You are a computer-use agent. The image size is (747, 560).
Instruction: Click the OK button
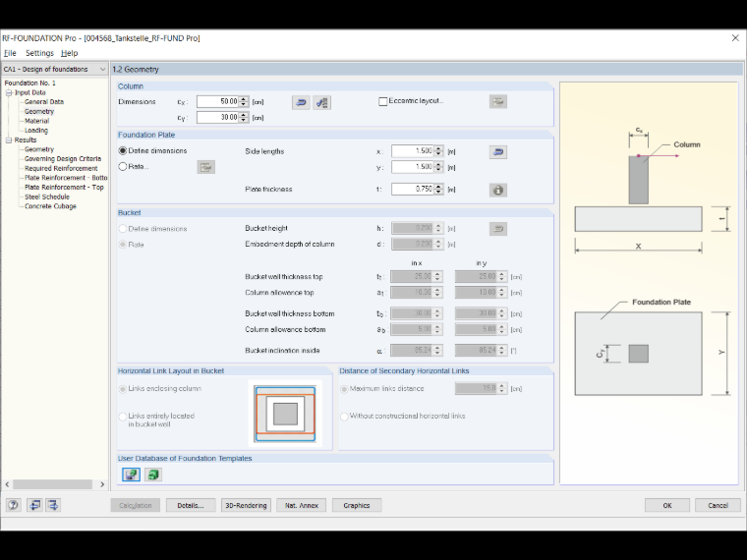(667, 505)
